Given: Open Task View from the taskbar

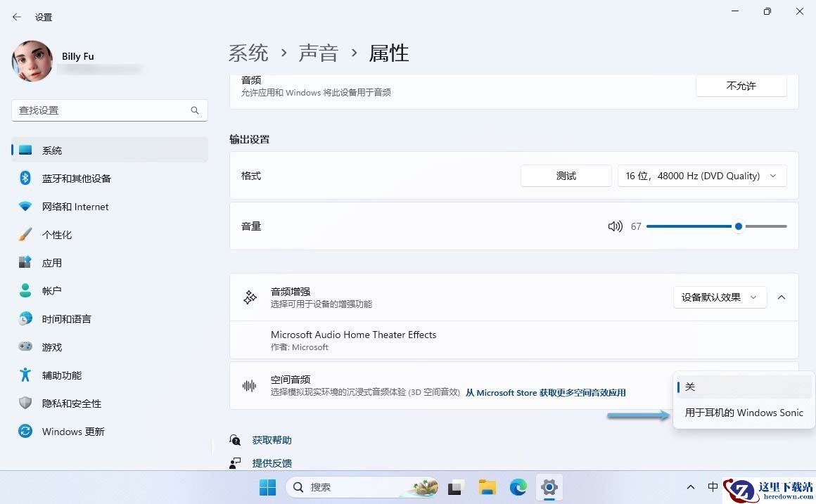Looking at the screenshot, I should [x=455, y=487].
